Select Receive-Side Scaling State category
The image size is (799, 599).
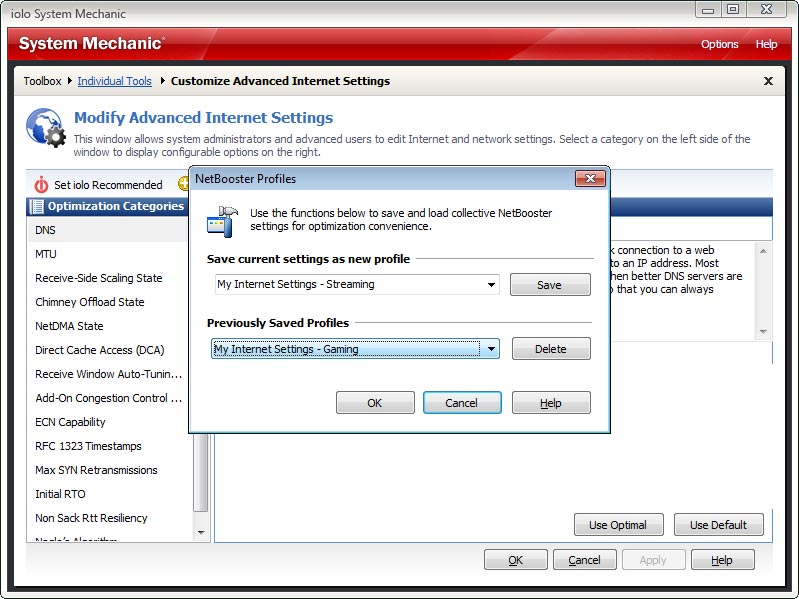click(x=107, y=278)
